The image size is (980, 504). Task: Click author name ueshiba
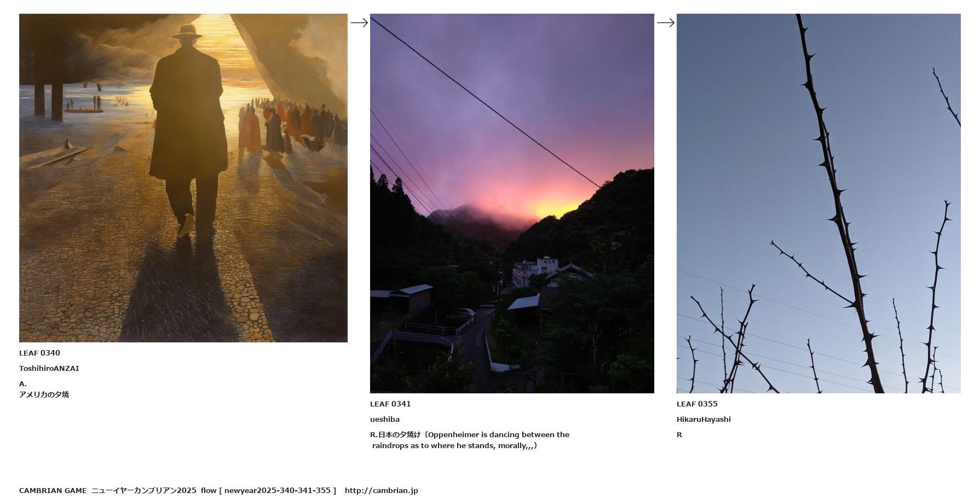[385, 419]
